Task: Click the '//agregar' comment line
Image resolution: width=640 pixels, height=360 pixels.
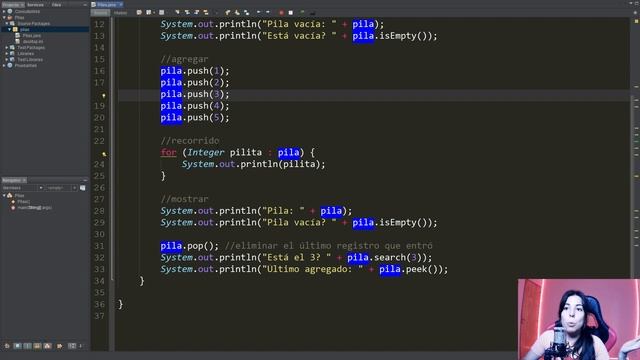Action: click(x=184, y=59)
